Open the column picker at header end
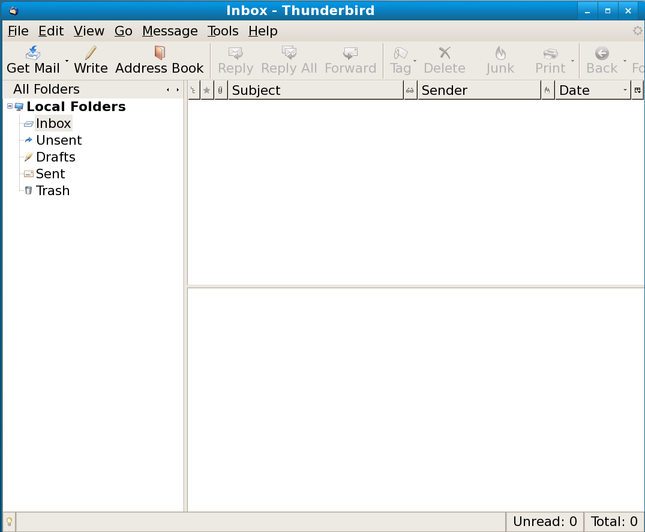645x532 pixels. (637, 90)
